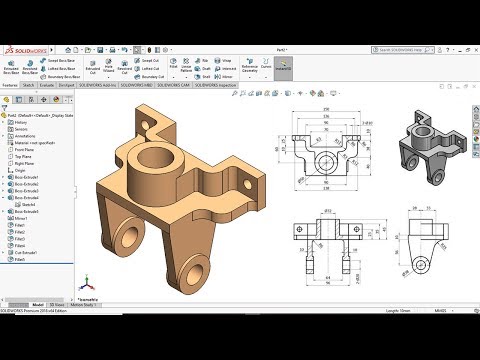This screenshot has height=360, width=480.
Task: Collapse the Boss-Extrude4 feature
Action: click(x=3, y=198)
